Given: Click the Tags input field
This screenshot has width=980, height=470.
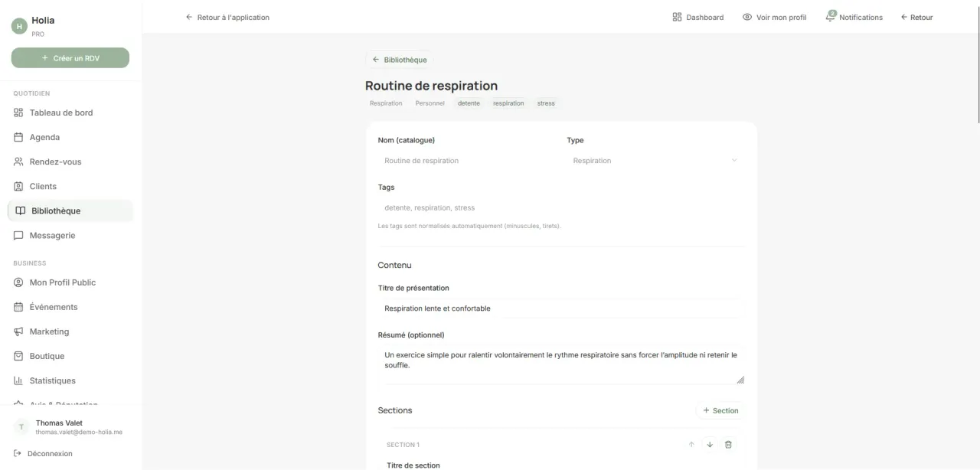Looking at the screenshot, I should click(561, 207).
